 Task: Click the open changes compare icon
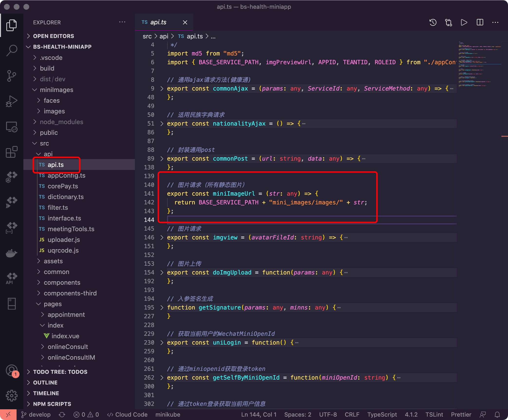(x=448, y=22)
